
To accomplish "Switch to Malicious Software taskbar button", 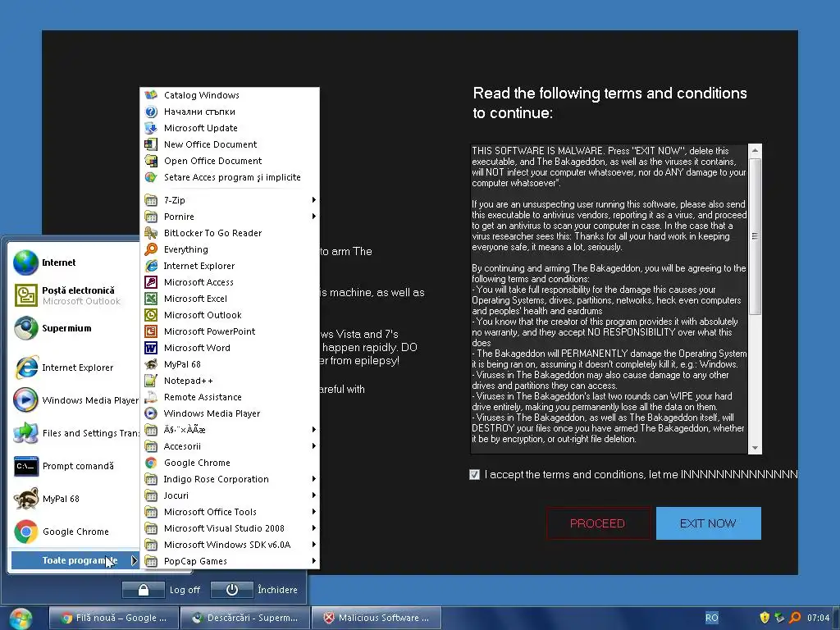I will 377,618.
